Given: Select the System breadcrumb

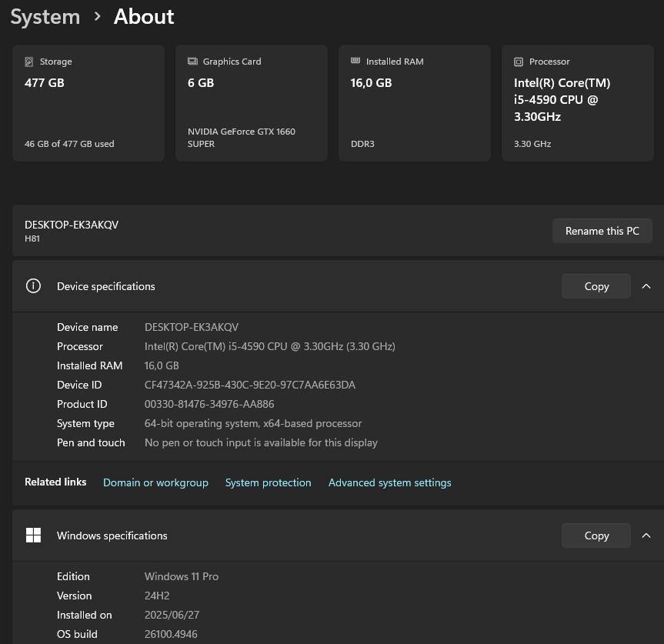Looking at the screenshot, I should coord(45,16).
